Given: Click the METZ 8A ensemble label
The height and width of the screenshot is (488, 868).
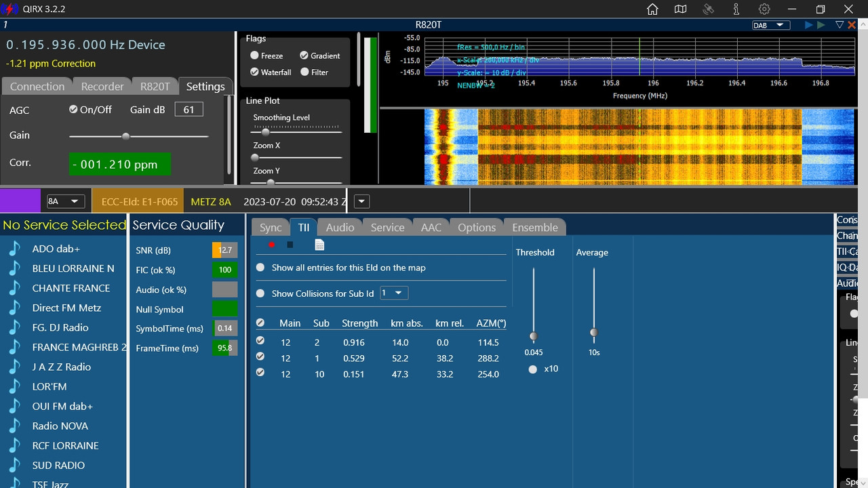Looking at the screenshot, I should (x=211, y=201).
